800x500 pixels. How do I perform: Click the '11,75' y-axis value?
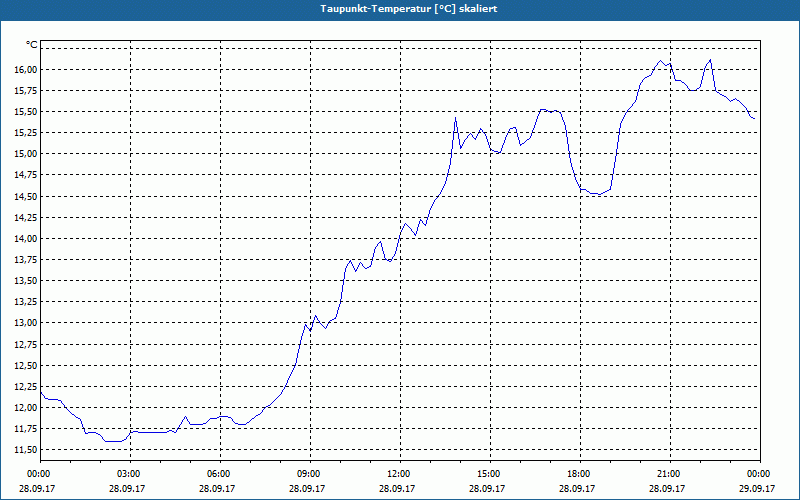coord(27,429)
